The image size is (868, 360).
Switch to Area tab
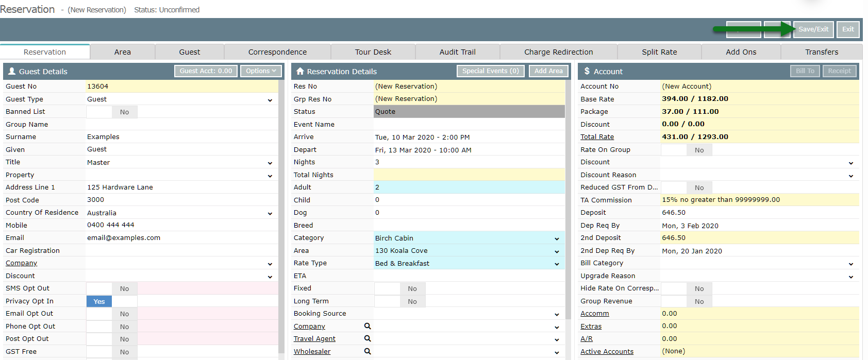(x=123, y=52)
